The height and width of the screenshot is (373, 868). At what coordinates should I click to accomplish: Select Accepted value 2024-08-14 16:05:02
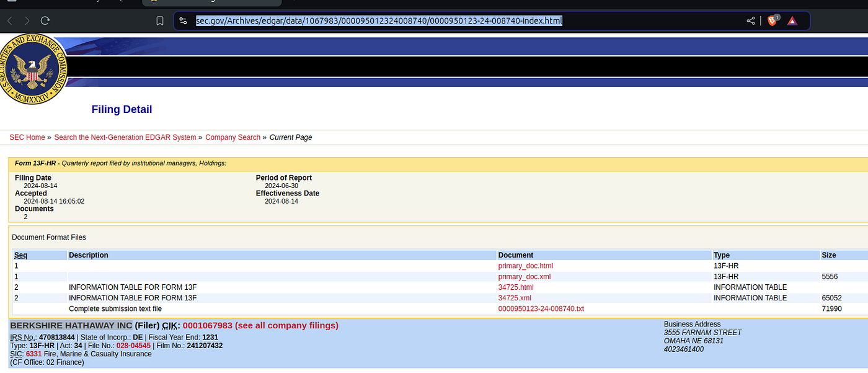[54, 201]
